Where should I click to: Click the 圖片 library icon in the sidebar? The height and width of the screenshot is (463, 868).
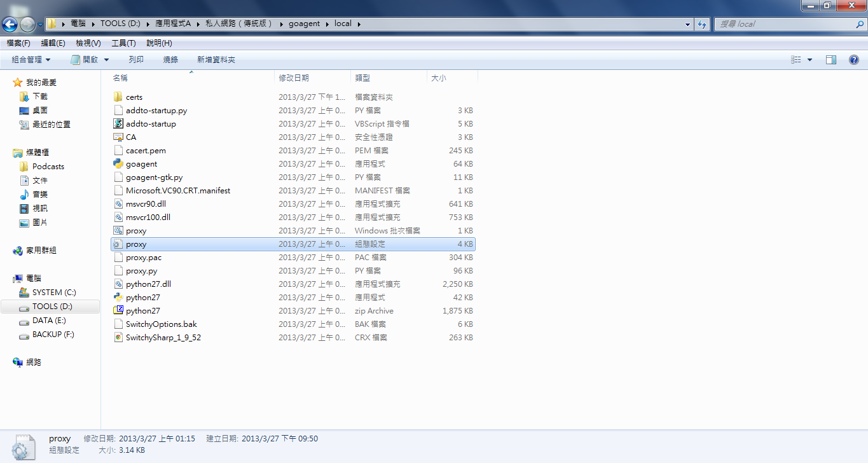(x=24, y=223)
